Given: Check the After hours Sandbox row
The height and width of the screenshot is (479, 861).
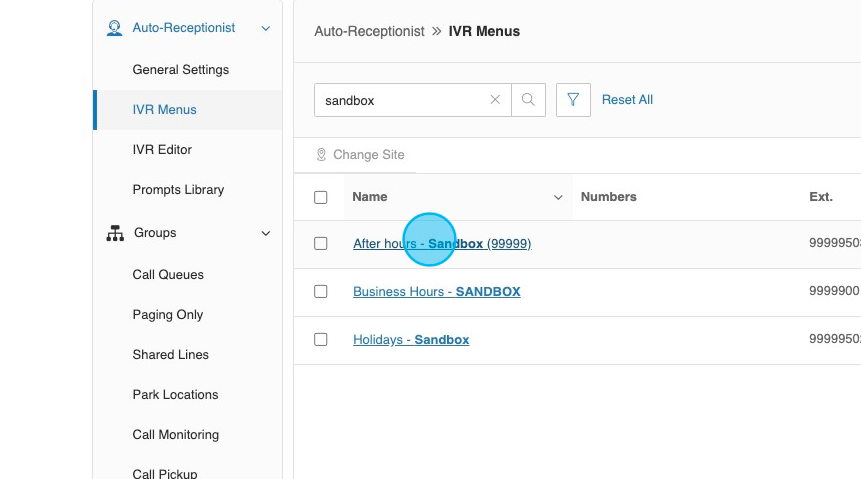Looking at the screenshot, I should point(321,243).
